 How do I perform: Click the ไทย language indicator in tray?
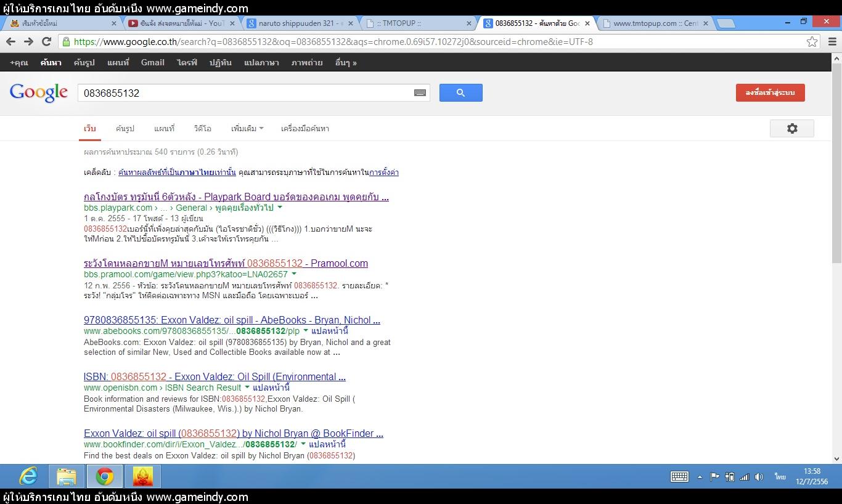point(780,477)
